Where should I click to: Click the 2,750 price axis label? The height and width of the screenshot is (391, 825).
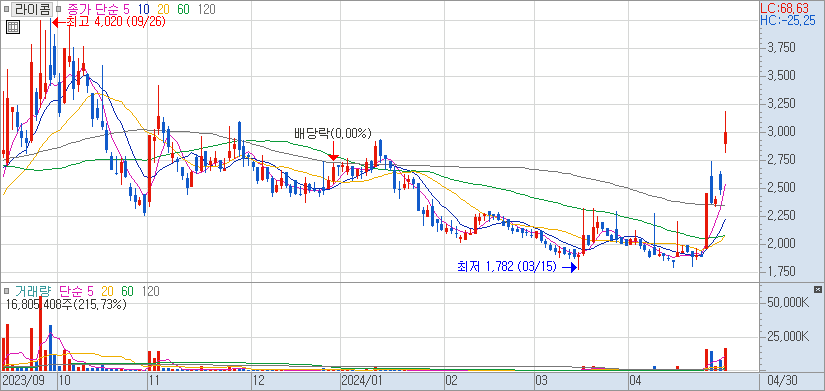(x=781, y=159)
